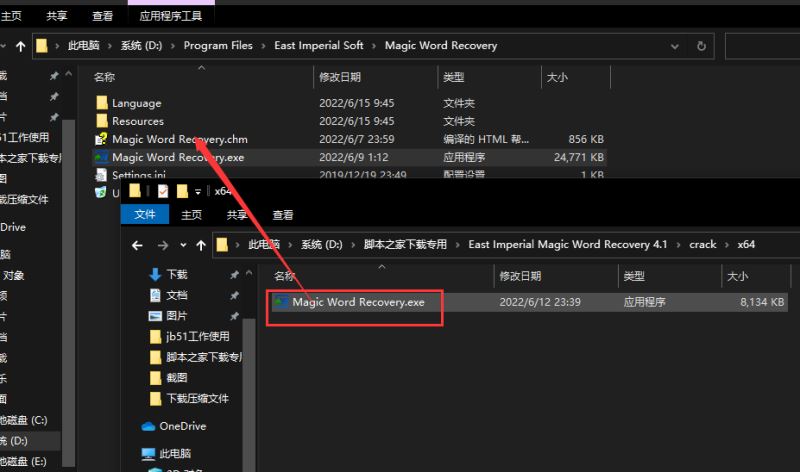Viewport: 800px width, 472px height.
Task: Expand chevron after Program Files breadcrumb
Action: point(263,46)
